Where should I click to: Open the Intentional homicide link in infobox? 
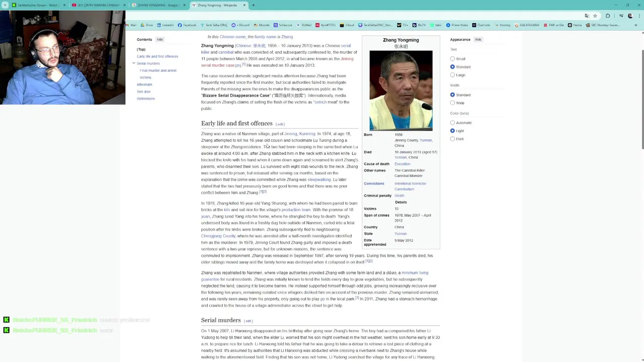point(410,184)
